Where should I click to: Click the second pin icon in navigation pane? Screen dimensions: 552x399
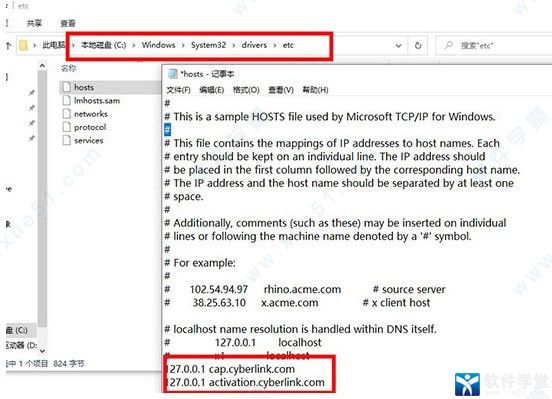click(31, 108)
